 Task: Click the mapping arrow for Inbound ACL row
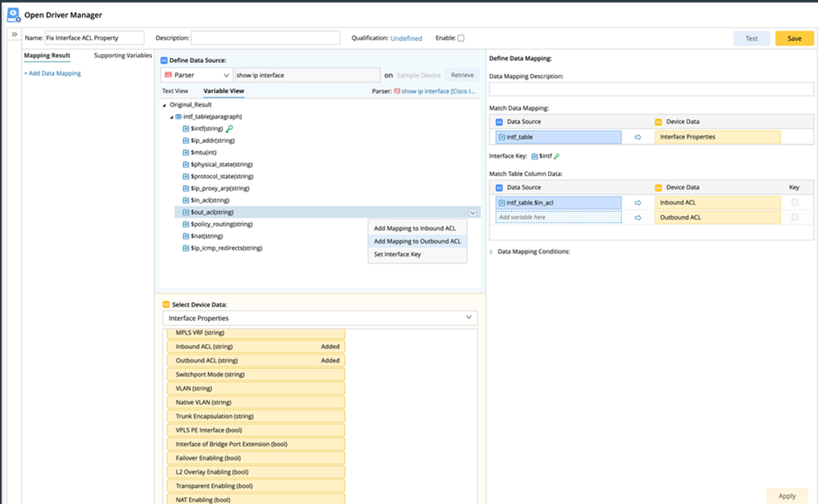(x=638, y=203)
